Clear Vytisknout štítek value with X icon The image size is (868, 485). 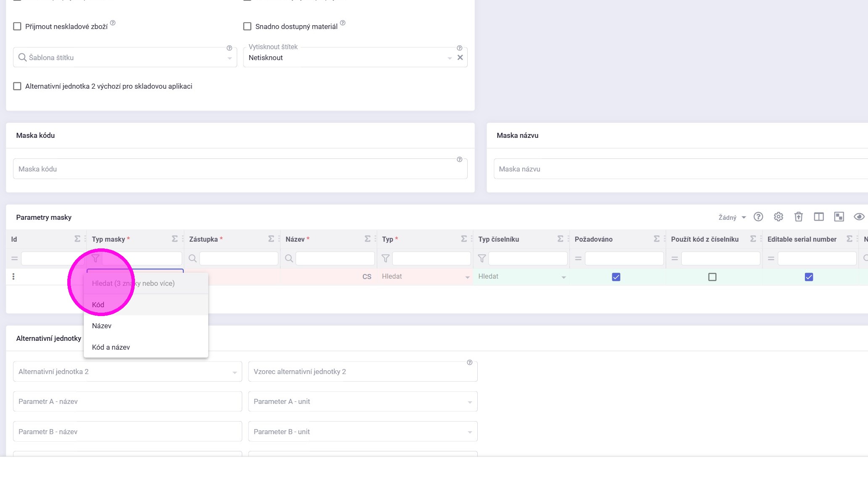(x=460, y=58)
